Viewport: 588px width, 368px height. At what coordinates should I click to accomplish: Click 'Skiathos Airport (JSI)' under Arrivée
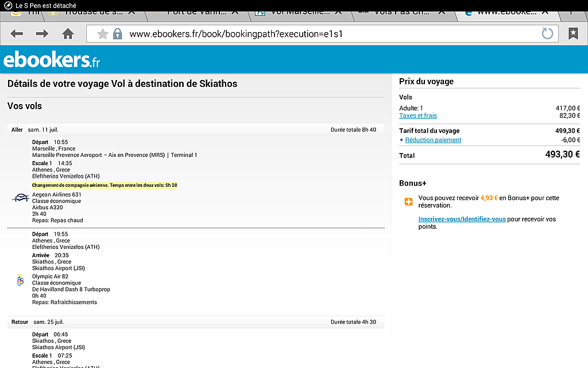click(x=59, y=268)
